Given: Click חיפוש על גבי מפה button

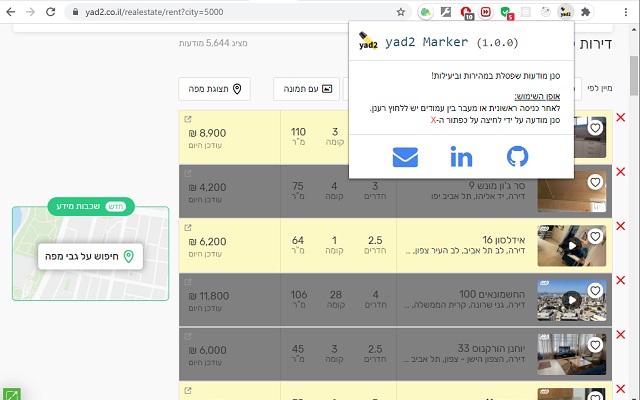Looking at the screenshot, I should (x=90, y=257).
